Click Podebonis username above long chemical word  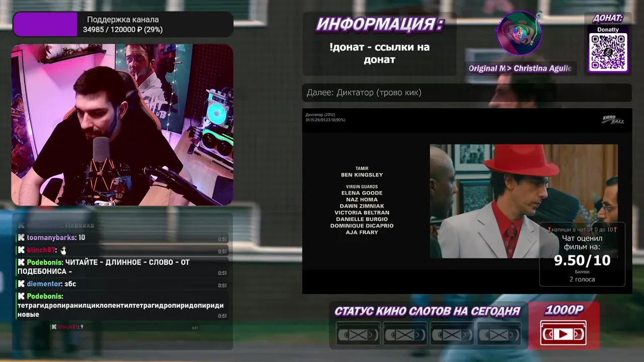45,297
